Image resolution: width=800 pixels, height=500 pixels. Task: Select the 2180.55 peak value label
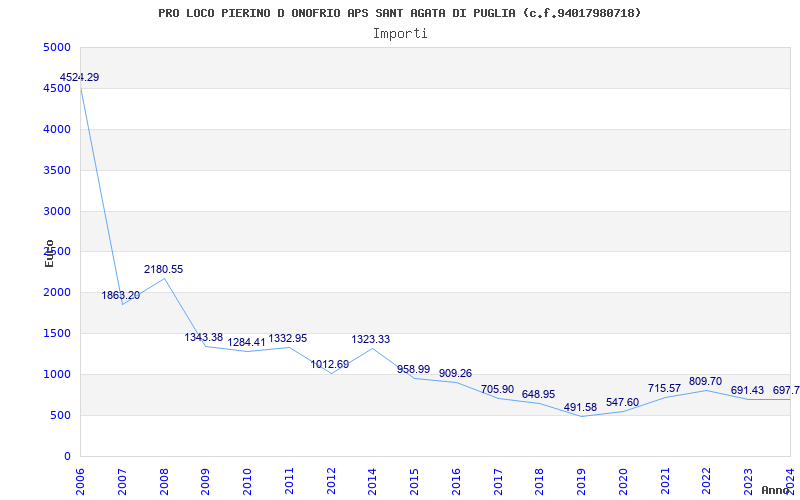[163, 270]
